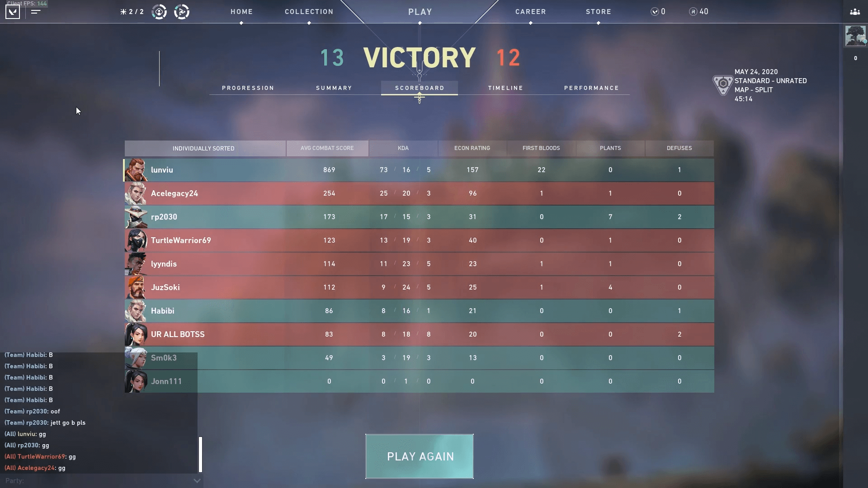Select the CAREER menu item
Screen dimensions: 868x488
coord(530,11)
